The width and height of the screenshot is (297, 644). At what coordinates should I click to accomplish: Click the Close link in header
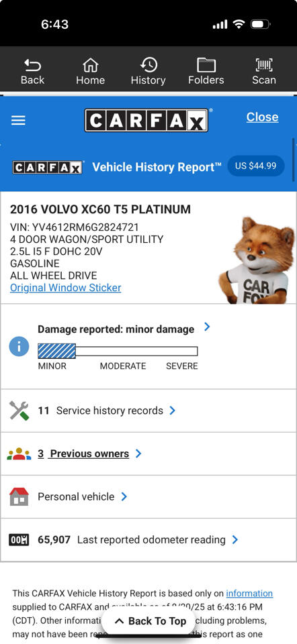point(263,117)
